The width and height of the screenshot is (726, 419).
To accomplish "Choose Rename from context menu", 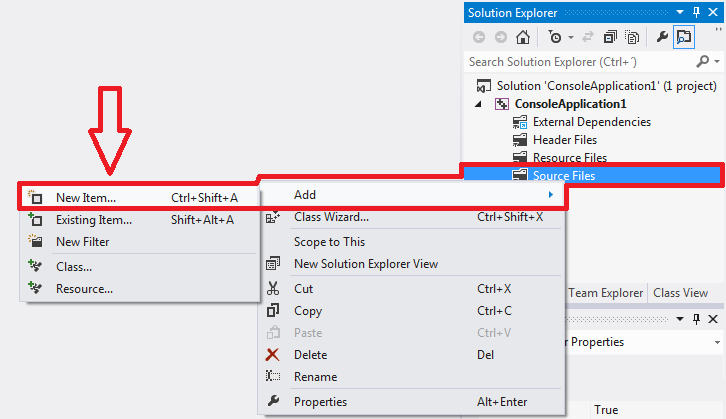I will [411, 377].
